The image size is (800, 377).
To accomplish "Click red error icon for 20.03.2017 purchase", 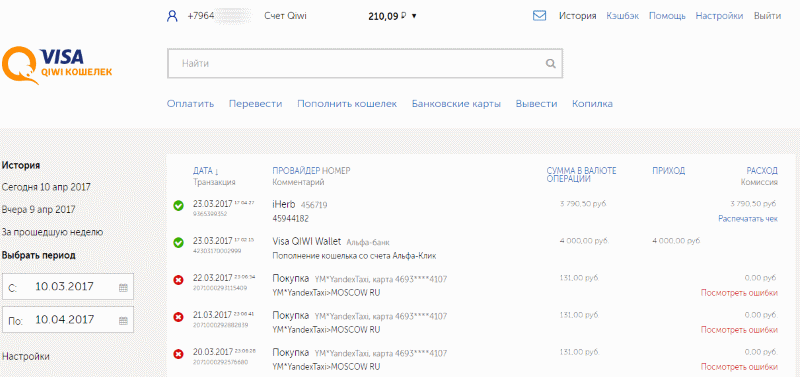I will pos(179,354).
